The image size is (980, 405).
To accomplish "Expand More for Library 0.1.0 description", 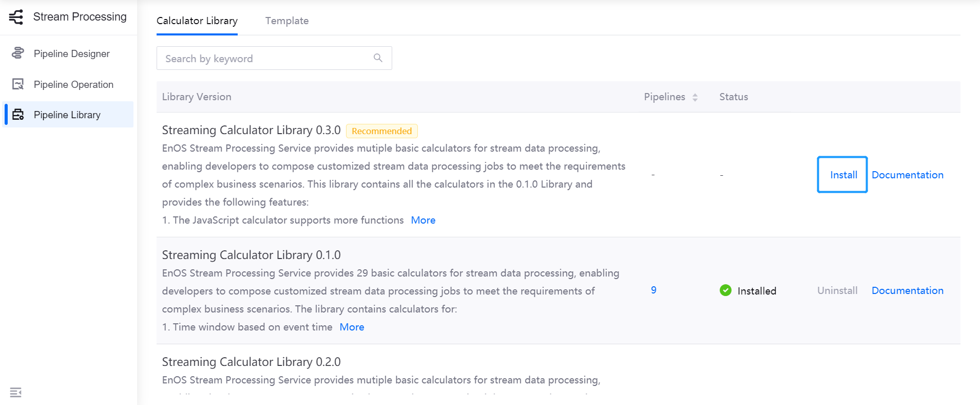I will tap(352, 327).
